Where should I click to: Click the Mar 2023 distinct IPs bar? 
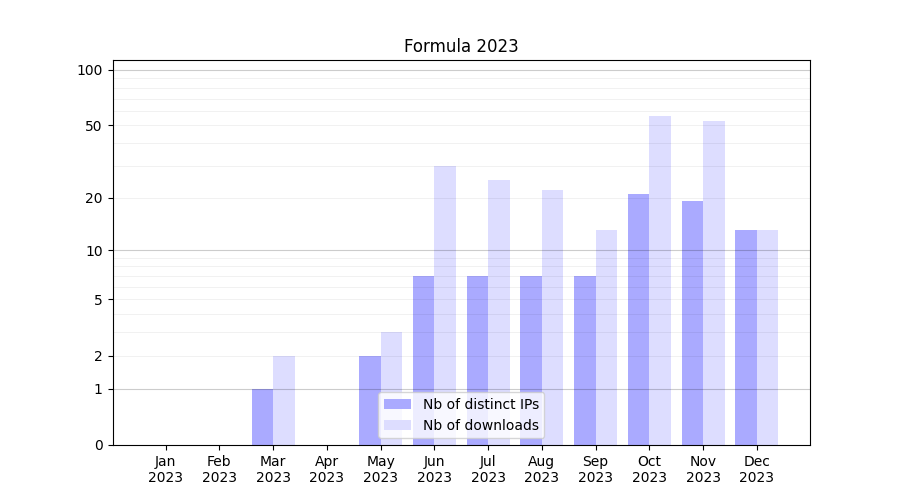[262, 417]
